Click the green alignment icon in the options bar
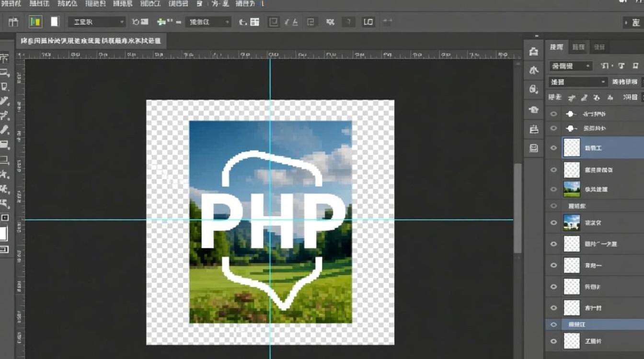The width and height of the screenshot is (644, 359). 162,22
